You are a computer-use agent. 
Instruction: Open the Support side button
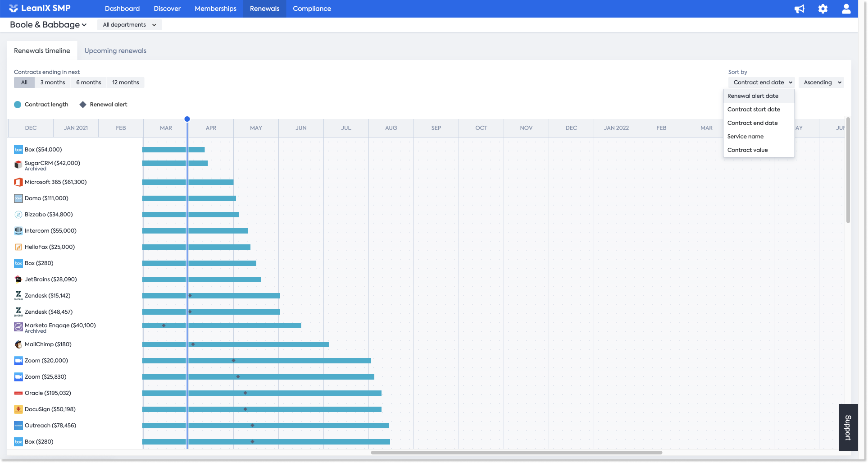pyautogui.click(x=848, y=427)
